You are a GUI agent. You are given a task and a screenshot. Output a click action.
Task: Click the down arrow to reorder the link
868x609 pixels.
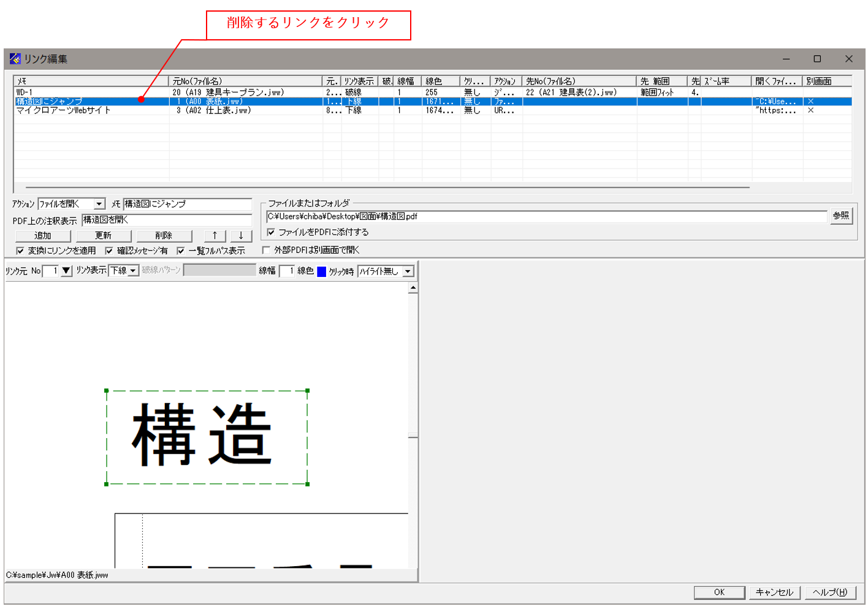(x=240, y=235)
